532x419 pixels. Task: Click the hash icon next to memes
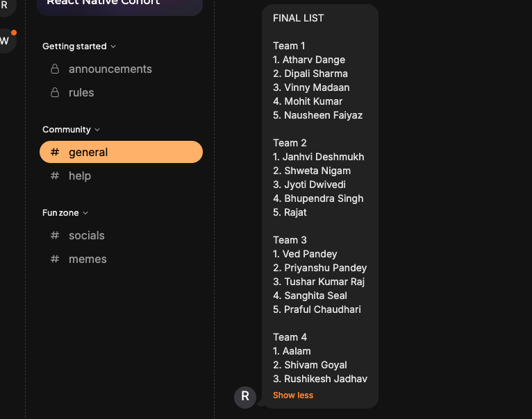pos(55,259)
